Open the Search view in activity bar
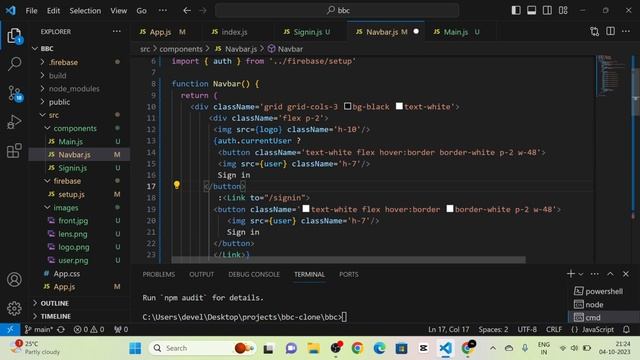640x360 pixels. click(15, 64)
